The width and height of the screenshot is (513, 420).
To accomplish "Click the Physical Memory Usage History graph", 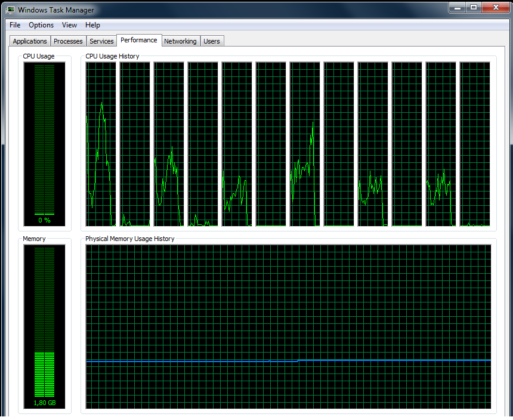I will (x=288, y=327).
